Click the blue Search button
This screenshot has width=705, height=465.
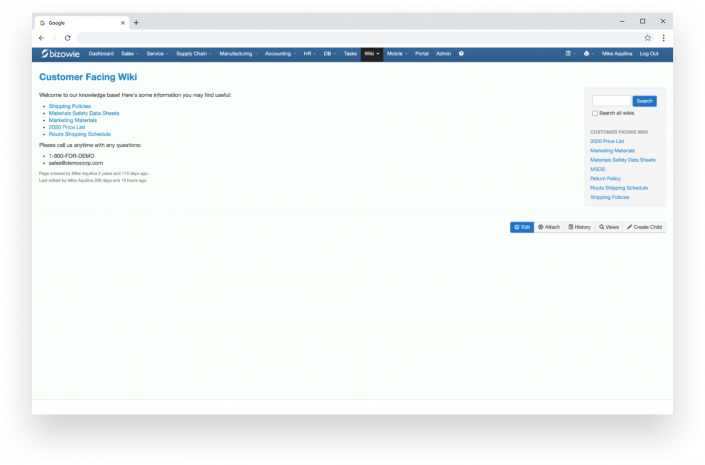(644, 101)
